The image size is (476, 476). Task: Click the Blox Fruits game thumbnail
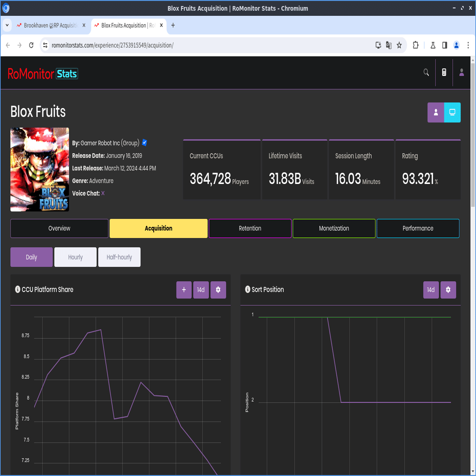coord(40,170)
